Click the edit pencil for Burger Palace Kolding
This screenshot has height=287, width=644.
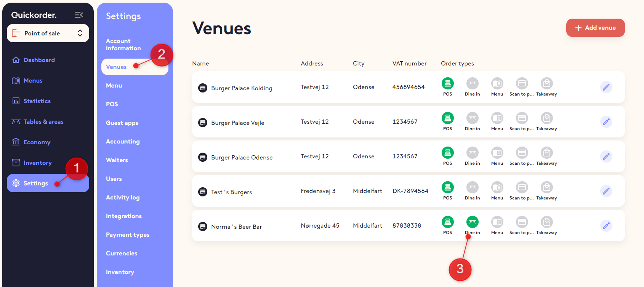(x=606, y=87)
